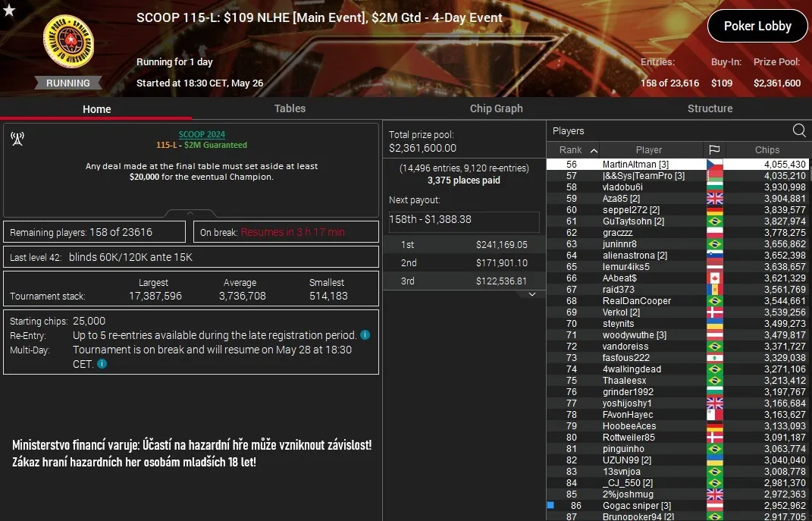Screen dimensions: 812x521
Task: Click the flag beside seppel272
Action: coord(715,210)
